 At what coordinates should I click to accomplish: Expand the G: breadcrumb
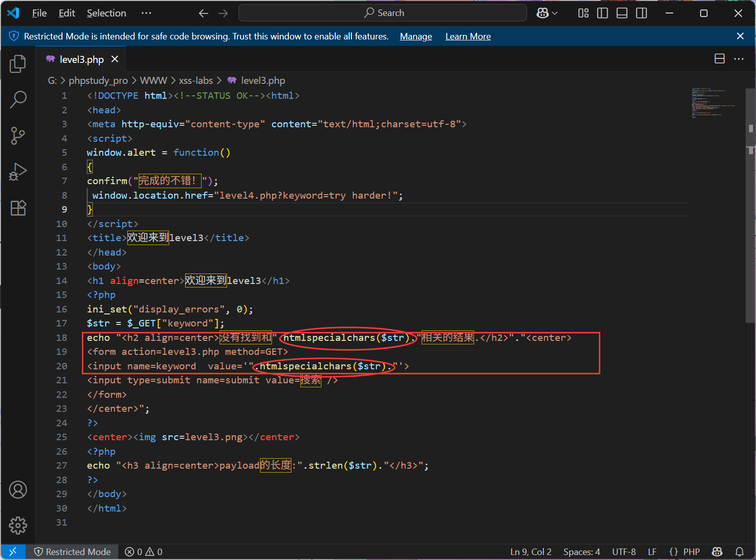pyautogui.click(x=52, y=80)
